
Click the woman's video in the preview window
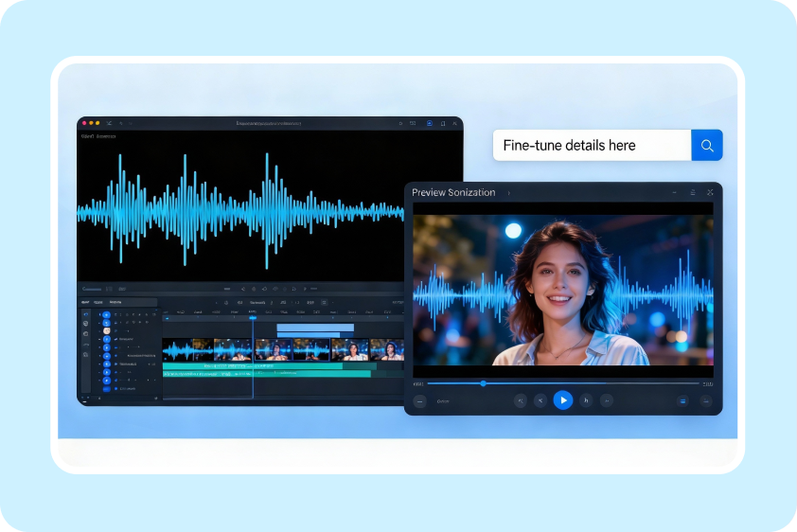[x=562, y=290]
